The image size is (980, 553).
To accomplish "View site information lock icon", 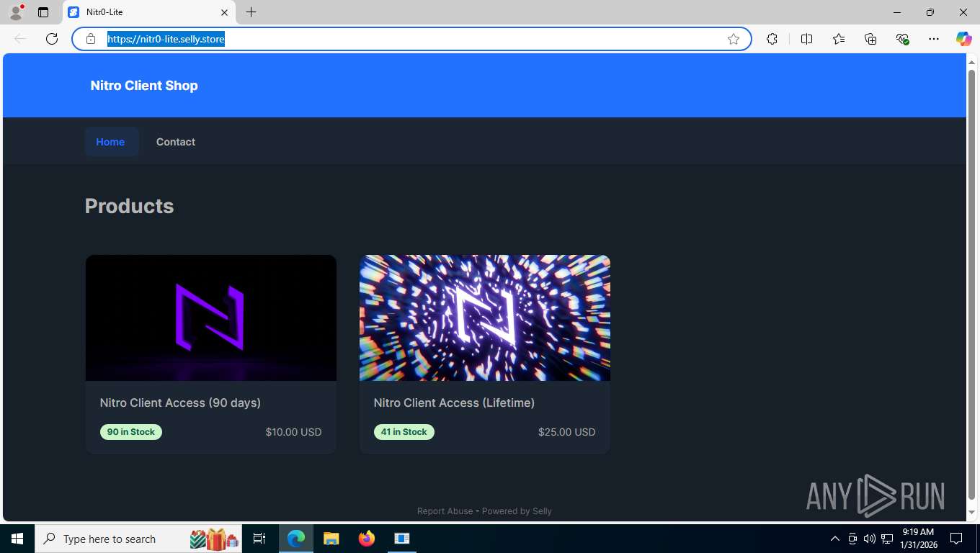I will click(91, 39).
